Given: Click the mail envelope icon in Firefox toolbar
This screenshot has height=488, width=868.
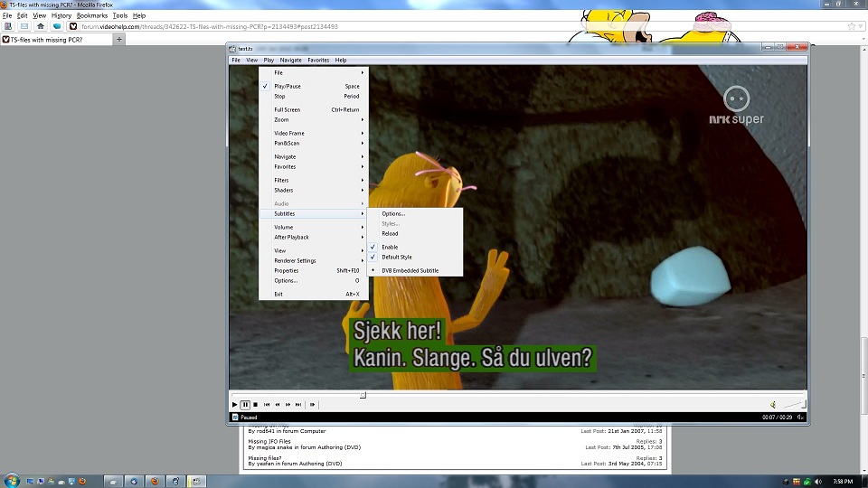Looking at the screenshot, I should pos(24,26).
